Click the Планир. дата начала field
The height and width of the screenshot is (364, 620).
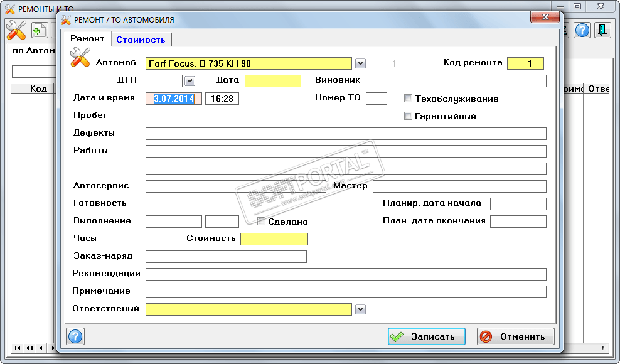[x=518, y=204]
